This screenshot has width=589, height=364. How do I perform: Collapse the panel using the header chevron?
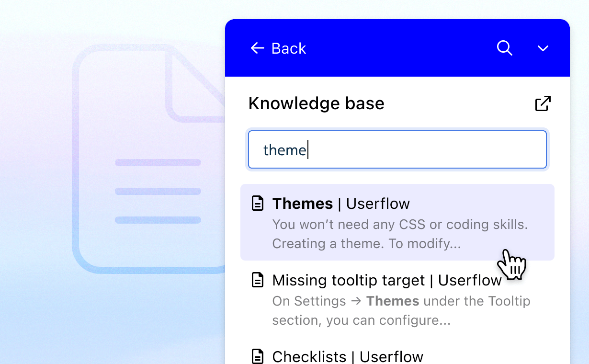tap(543, 48)
